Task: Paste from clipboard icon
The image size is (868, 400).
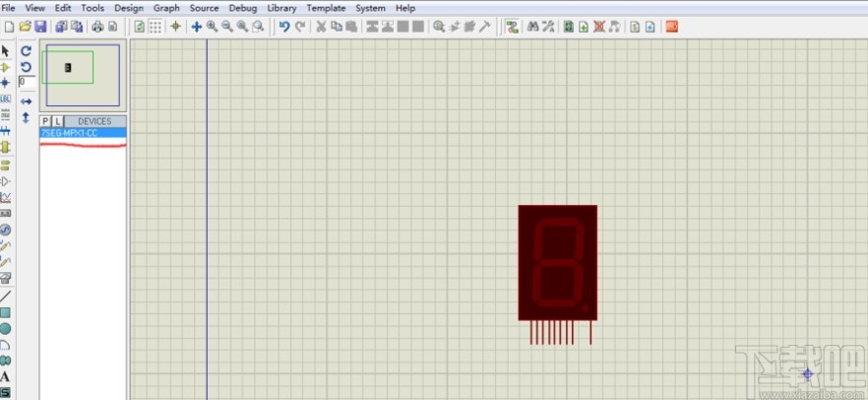Action: pos(351,27)
